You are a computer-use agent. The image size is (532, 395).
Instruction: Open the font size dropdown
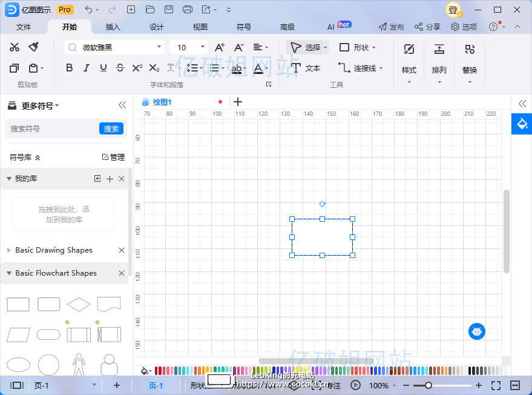203,47
